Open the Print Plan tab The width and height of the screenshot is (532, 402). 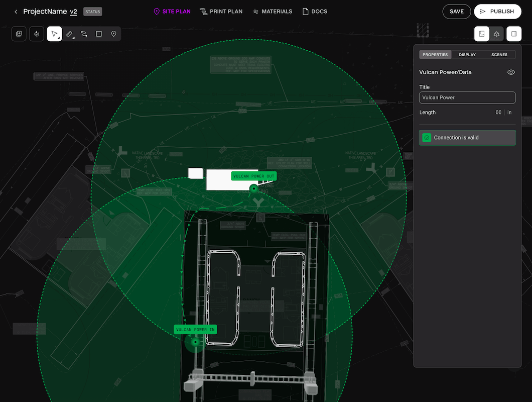pos(221,12)
